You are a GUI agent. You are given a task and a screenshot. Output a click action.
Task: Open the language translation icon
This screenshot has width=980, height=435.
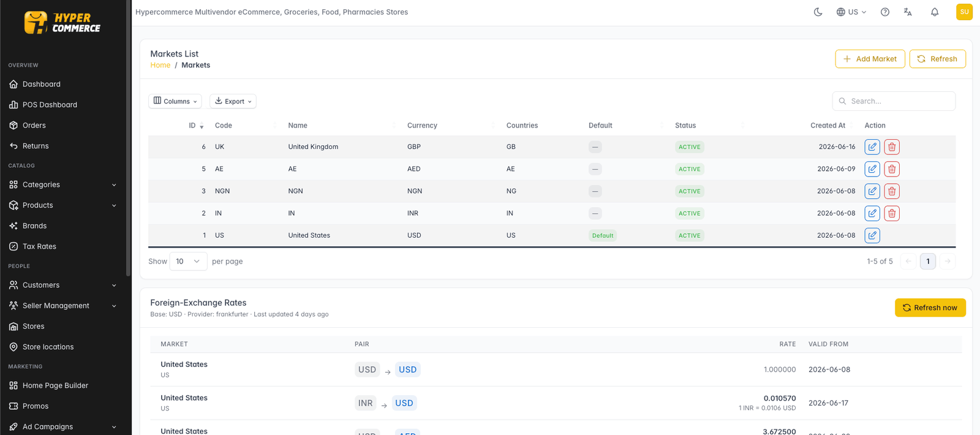pos(908,12)
